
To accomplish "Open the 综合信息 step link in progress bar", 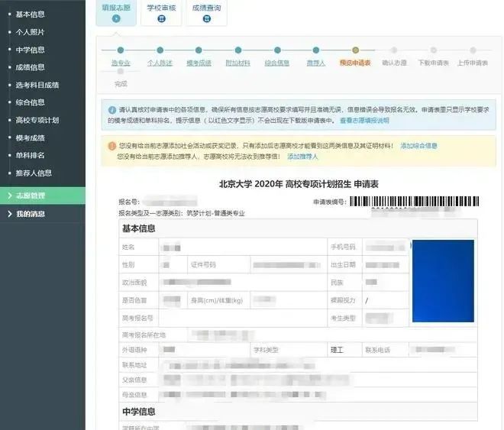I will pyautogui.click(x=277, y=63).
